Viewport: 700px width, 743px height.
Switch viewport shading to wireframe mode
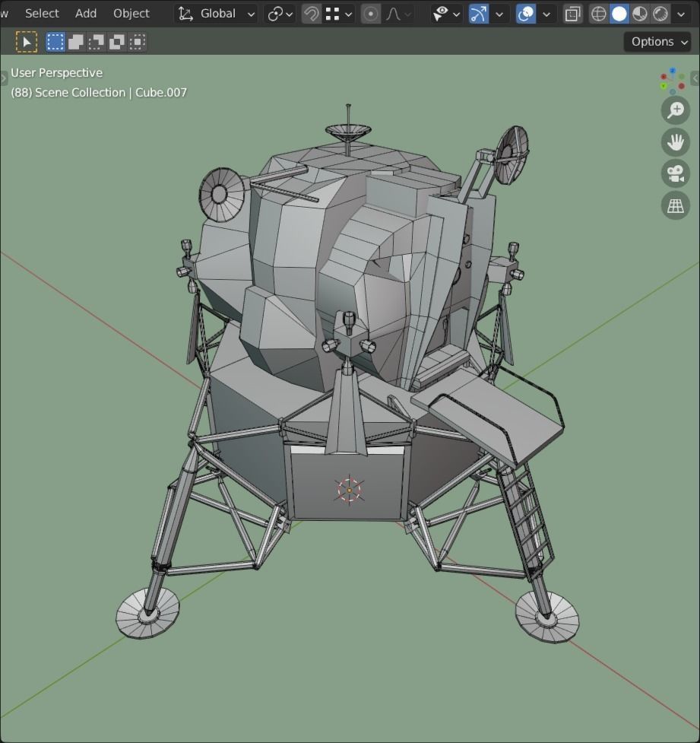click(x=597, y=13)
